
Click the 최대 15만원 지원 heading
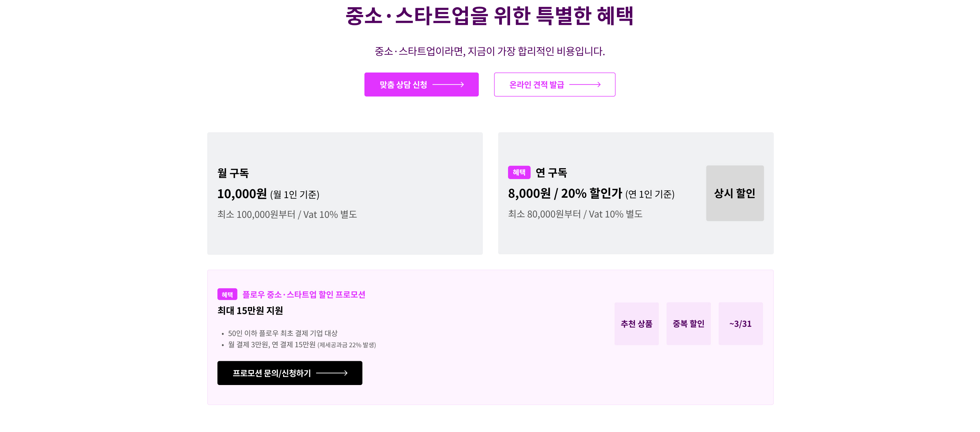(x=250, y=310)
